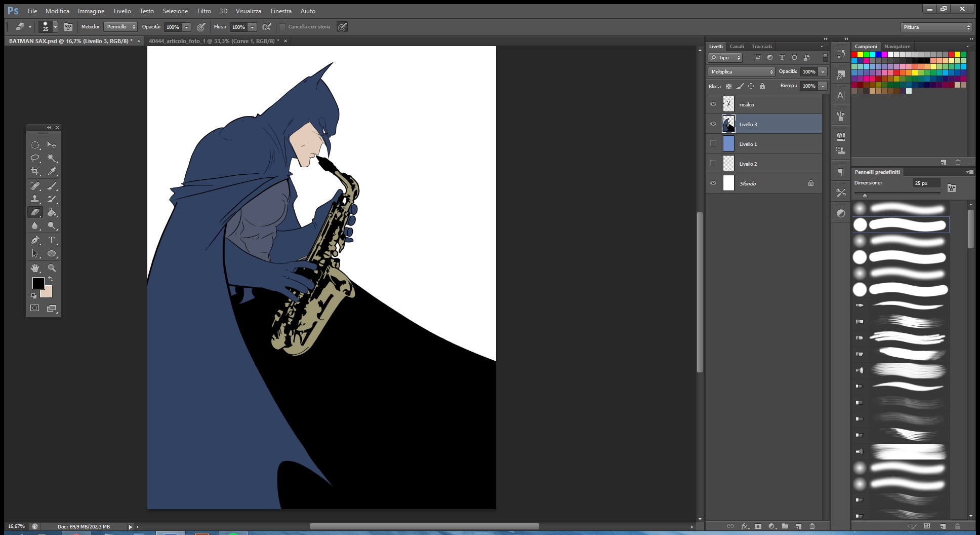Click the black foreground color swatch

pos(38,283)
